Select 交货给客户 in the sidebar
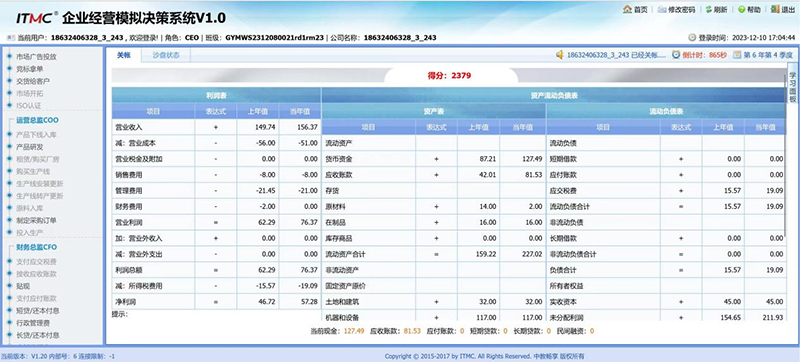800x362 pixels. [33, 81]
